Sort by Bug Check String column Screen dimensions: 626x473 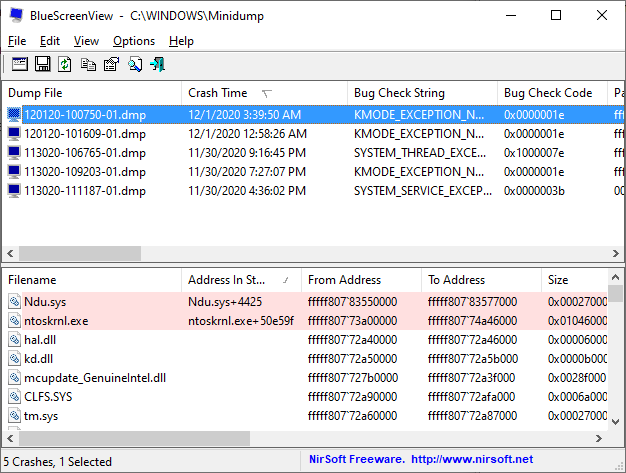422,93
